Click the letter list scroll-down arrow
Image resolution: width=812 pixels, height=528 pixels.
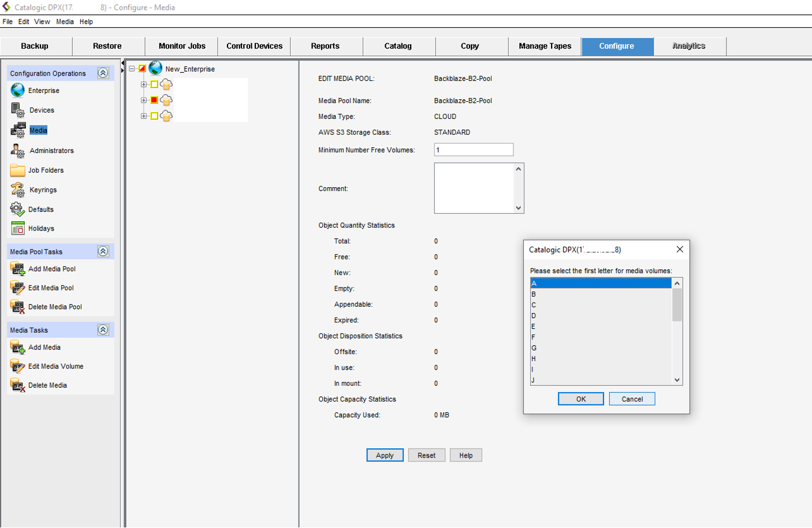point(677,380)
